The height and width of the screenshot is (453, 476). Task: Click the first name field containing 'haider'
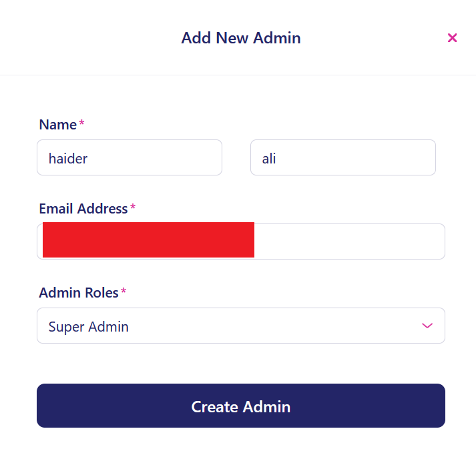click(x=129, y=157)
